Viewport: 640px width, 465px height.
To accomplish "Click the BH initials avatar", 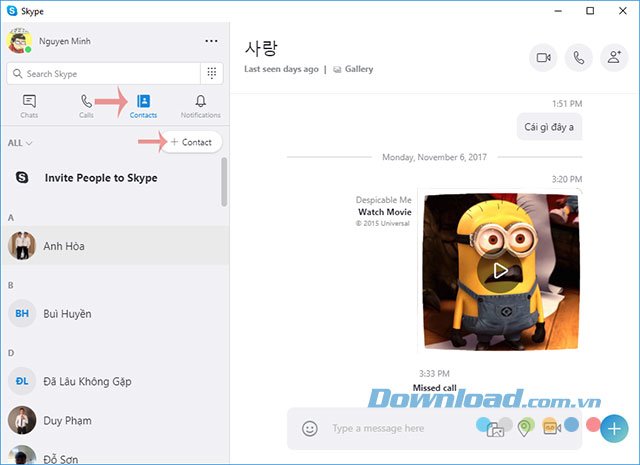I will click(x=22, y=313).
